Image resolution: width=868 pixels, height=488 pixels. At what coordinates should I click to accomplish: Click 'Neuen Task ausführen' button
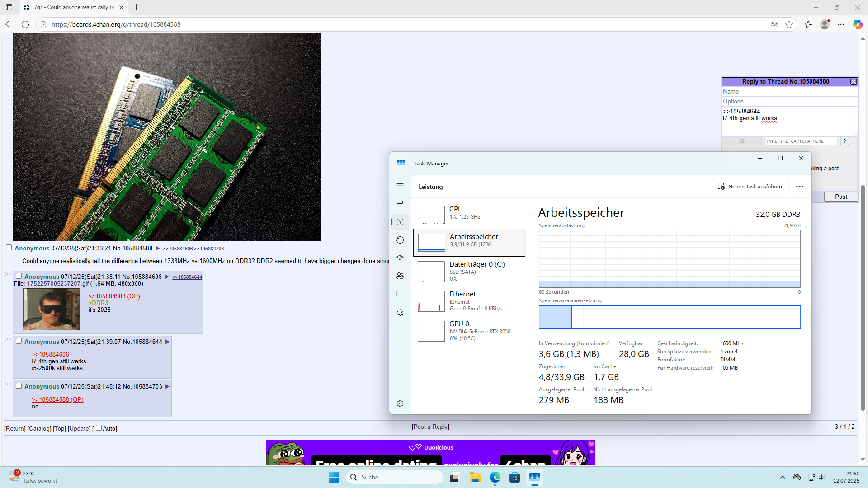750,187
